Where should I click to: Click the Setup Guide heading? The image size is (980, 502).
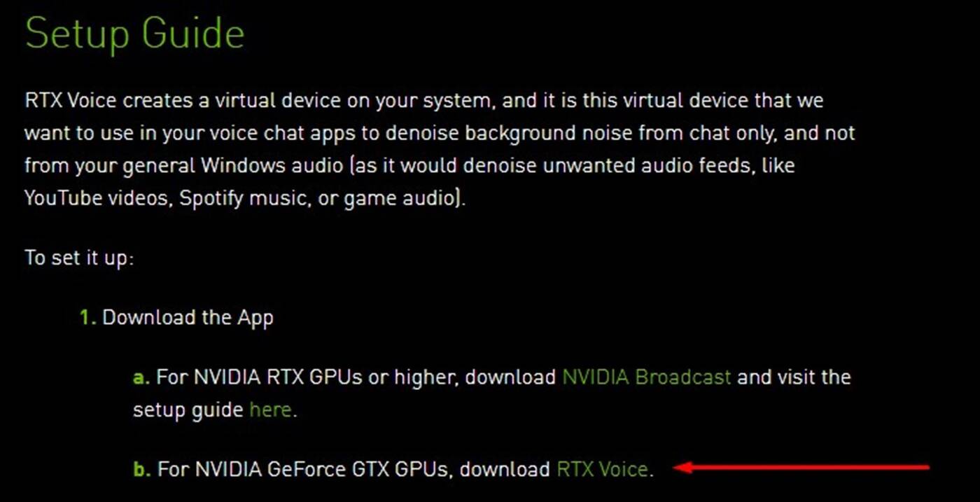click(x=134, y=33)
